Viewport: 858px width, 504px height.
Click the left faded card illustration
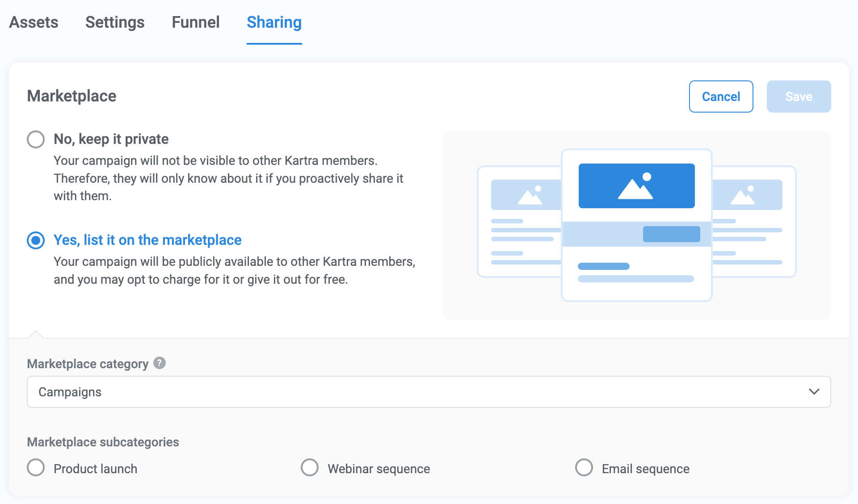click(519, 222)
